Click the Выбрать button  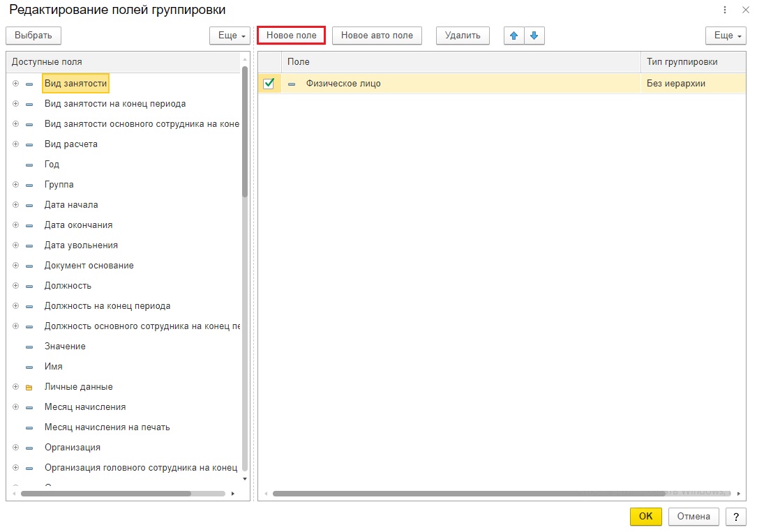coord(33,35)
